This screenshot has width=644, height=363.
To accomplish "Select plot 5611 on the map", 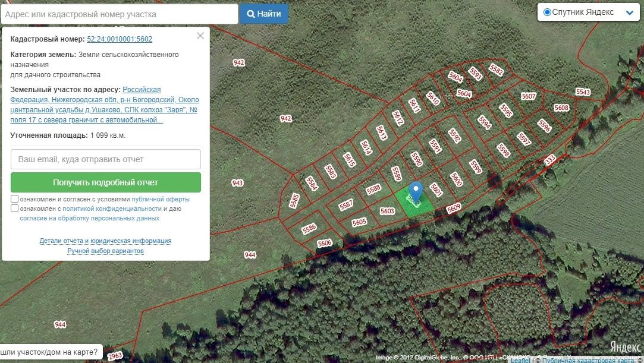I will 414,105.
